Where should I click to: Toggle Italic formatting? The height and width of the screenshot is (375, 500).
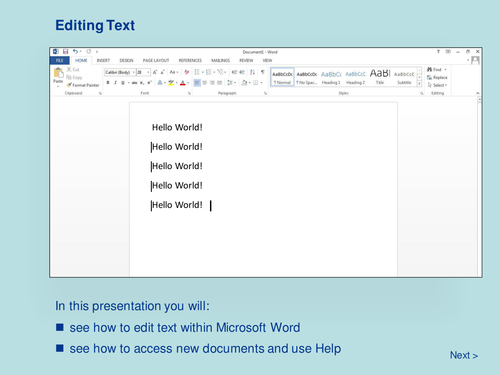(x=115, y=83)
